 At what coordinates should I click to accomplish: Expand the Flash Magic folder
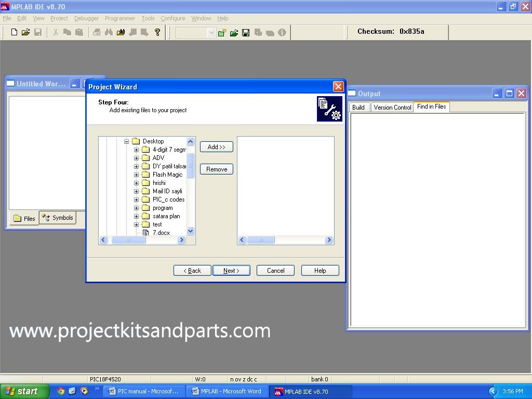pos(136,175)
